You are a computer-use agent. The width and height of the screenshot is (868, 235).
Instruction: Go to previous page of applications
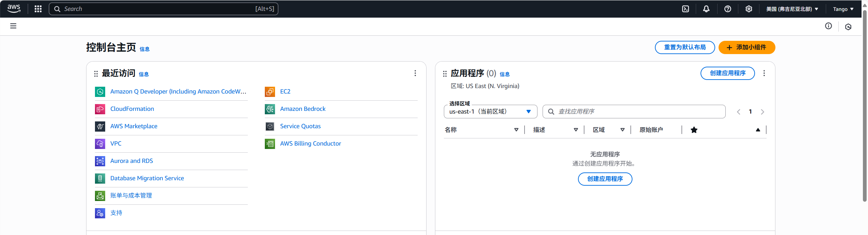click(739, 112)
